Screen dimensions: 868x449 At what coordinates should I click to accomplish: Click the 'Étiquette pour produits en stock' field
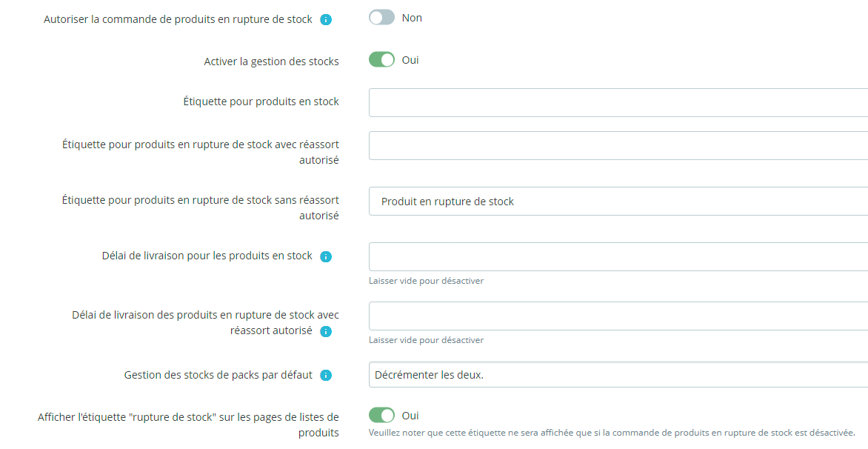[x=618, y=102]
